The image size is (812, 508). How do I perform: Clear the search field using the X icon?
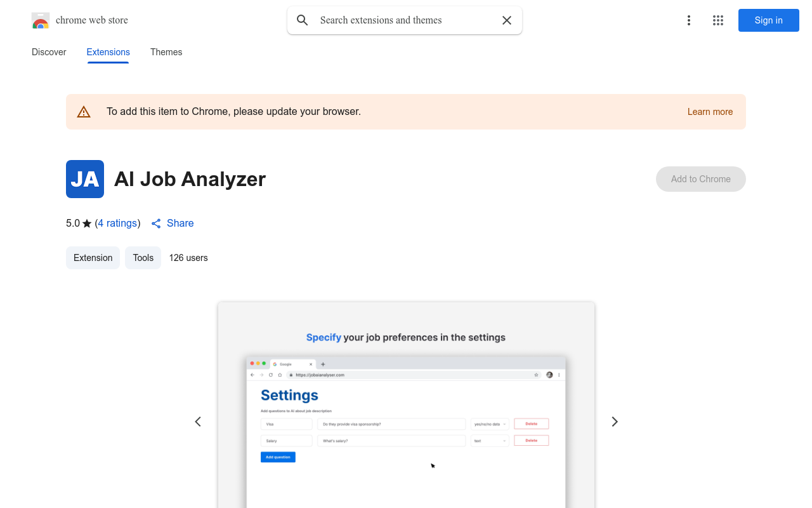[x=507, y=20]
